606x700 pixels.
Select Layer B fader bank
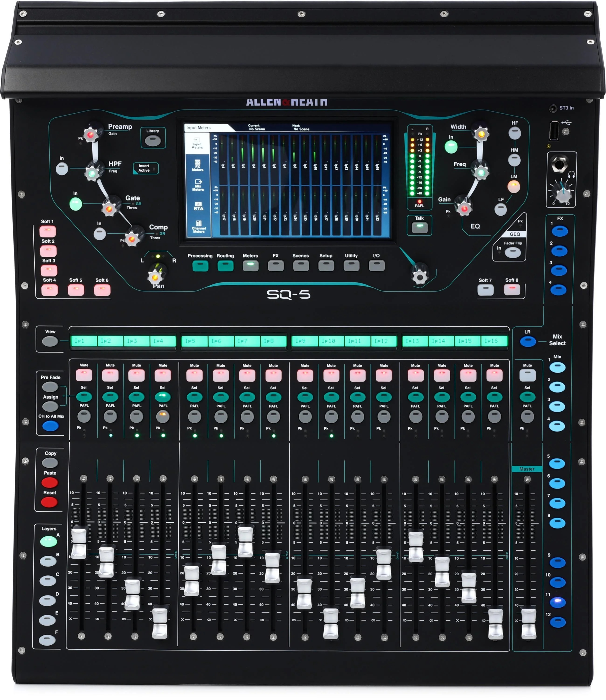(x=48, y=562)
